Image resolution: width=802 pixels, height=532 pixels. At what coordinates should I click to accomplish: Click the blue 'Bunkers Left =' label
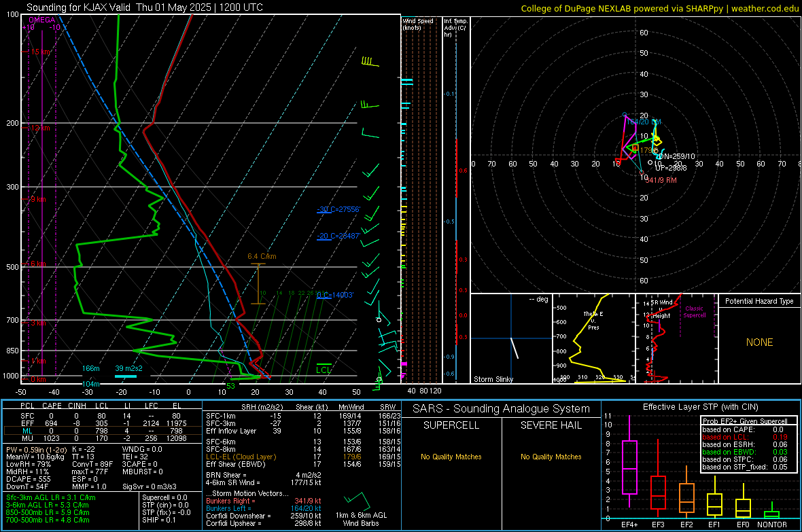228,508
